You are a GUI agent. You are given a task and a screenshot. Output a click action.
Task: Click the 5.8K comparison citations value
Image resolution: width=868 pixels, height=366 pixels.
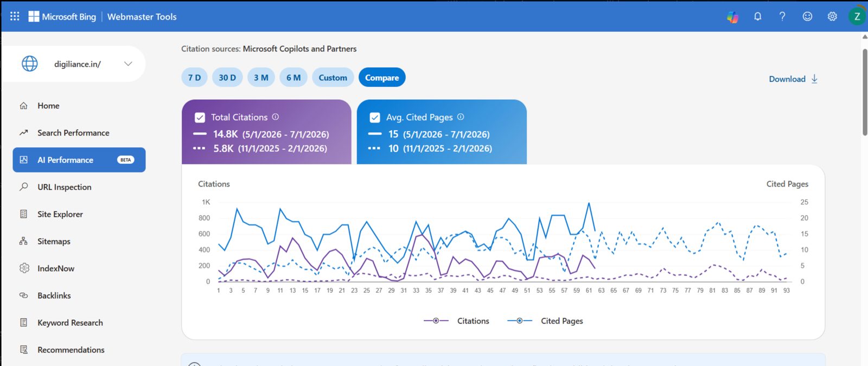click(x=224, y=148)
